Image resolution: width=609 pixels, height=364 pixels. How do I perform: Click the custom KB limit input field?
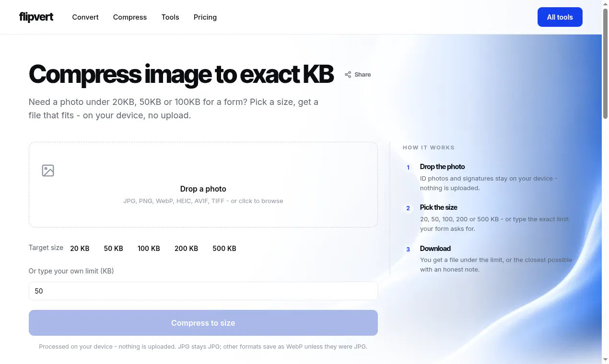click(203, 291)
